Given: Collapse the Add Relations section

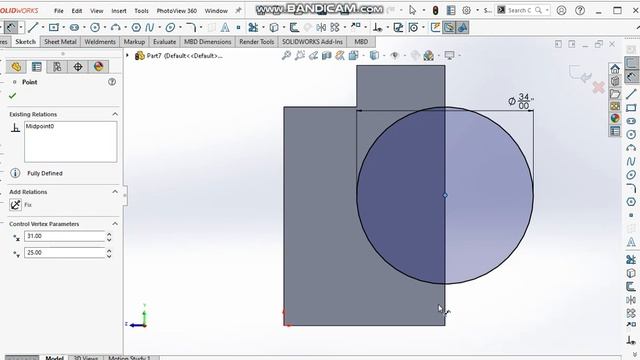Looking at the screenshot, I should click(x=115, y=192).
